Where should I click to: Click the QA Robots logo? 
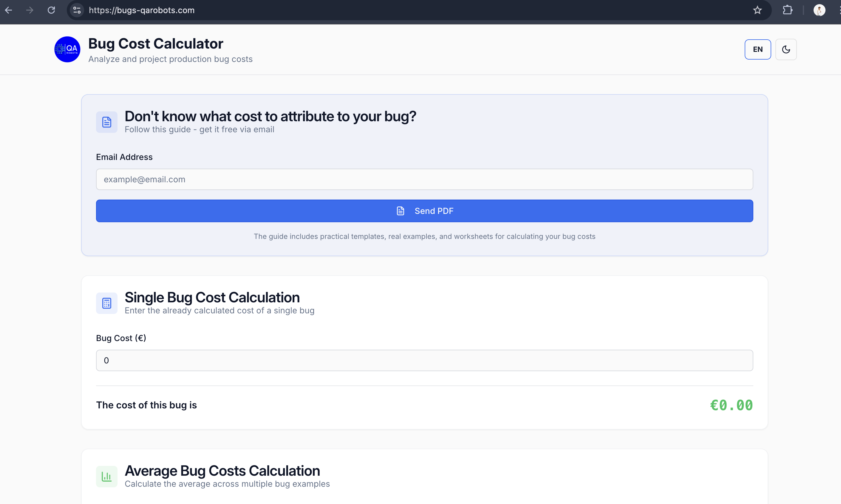point(67,49)
